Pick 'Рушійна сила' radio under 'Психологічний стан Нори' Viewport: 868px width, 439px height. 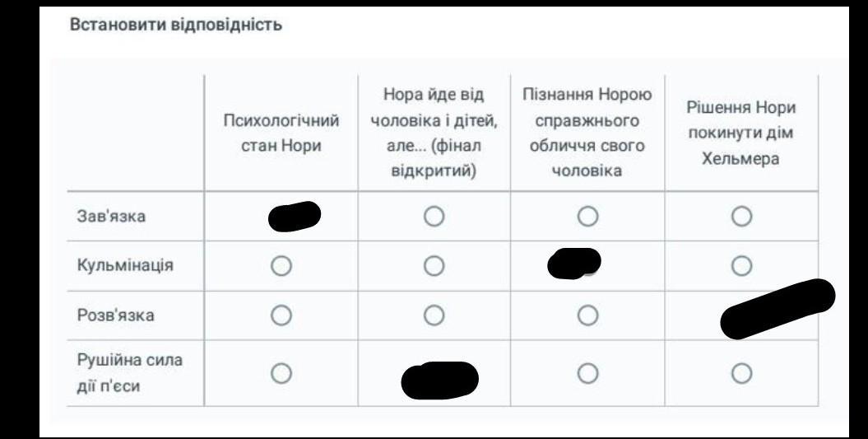pyautogui.click(x=281, y=374)
